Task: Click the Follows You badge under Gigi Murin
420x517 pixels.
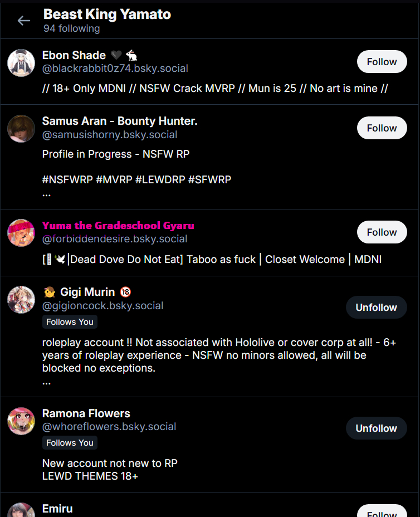Action: point(70,322)
